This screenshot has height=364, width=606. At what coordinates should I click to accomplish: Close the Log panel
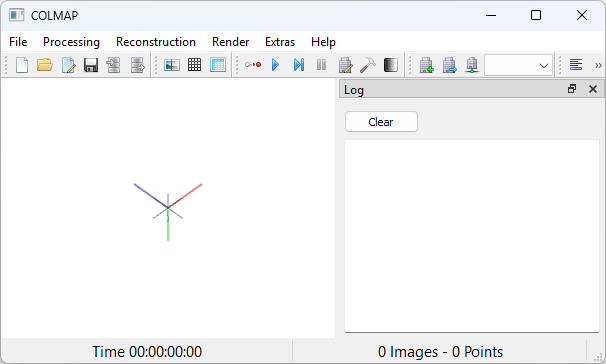click(593, 89)
